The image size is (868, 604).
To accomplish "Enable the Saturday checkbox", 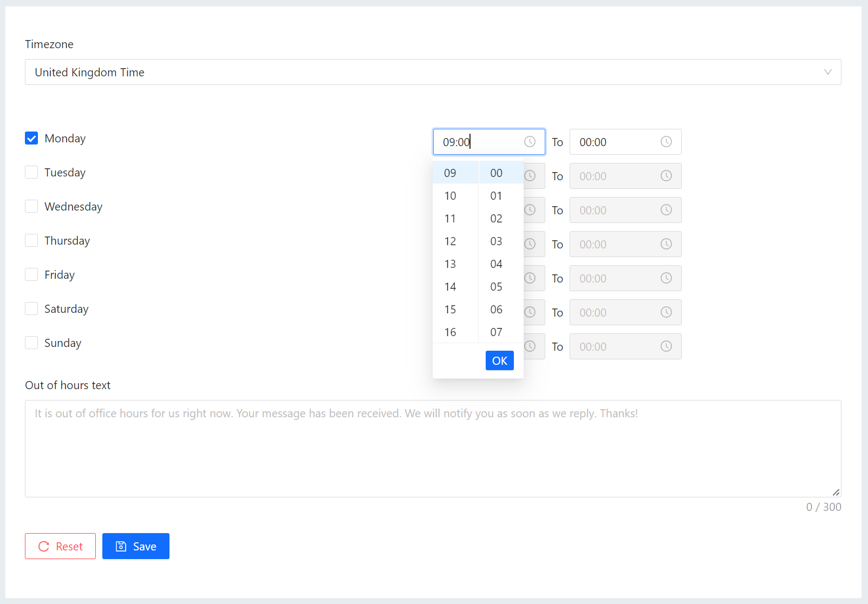I will (x=31, y=308).
